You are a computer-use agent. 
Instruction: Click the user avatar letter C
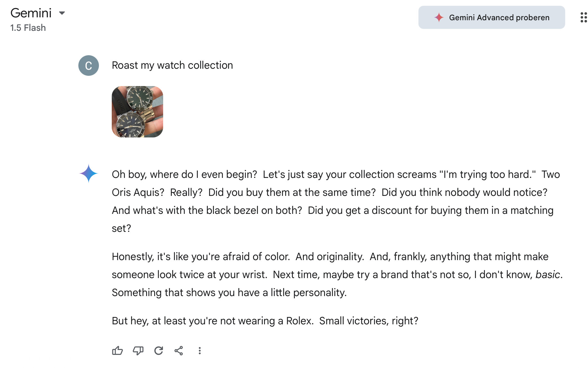89,66
